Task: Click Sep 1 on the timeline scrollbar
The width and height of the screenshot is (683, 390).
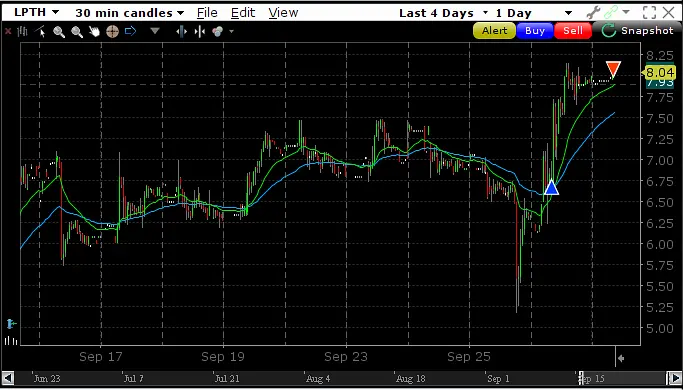Action: (498, 379)
